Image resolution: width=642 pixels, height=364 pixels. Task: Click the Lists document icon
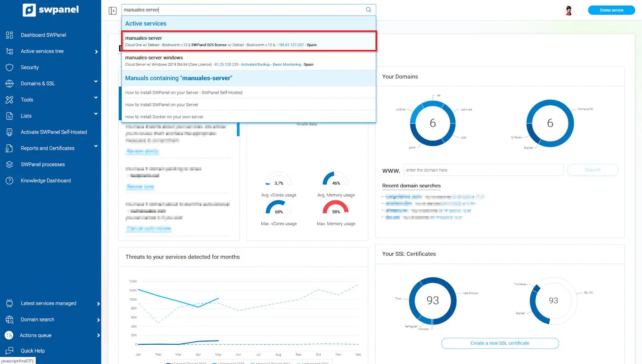click(10, 116)
